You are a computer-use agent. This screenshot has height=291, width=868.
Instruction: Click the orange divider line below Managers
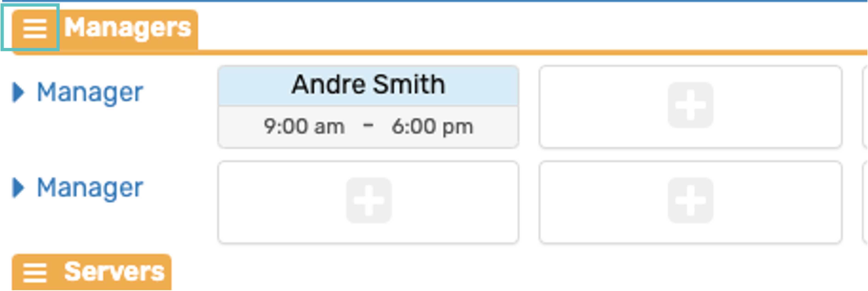click(x=472, y=52)
